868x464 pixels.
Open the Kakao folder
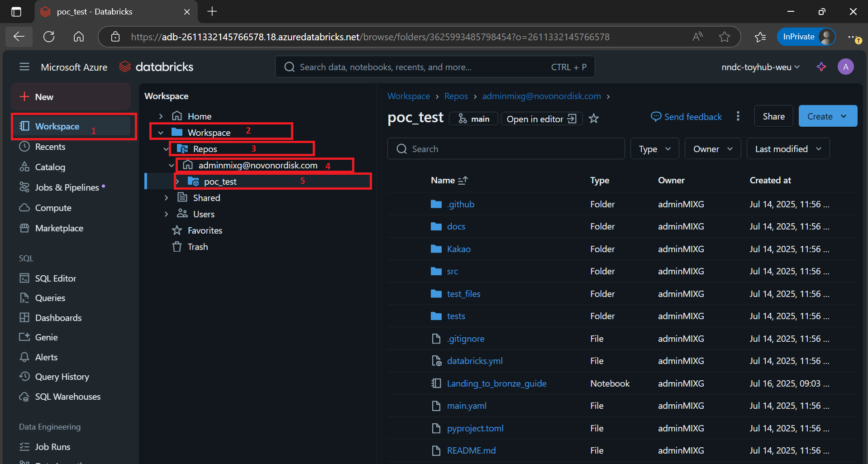click(459, 249)
